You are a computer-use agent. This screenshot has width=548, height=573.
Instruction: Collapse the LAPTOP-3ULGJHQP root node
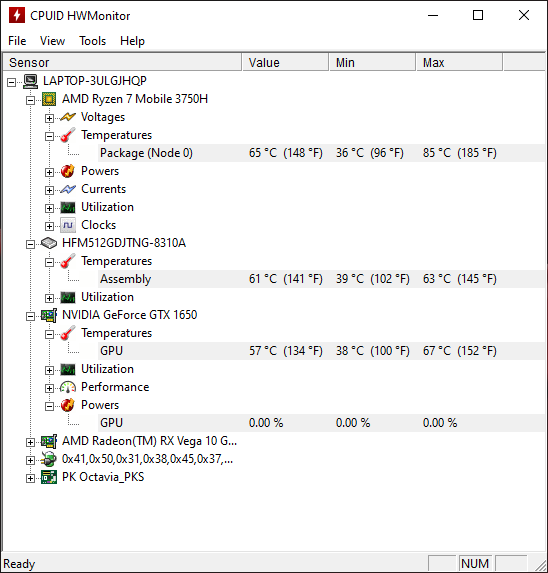click(x=11, y=82)
